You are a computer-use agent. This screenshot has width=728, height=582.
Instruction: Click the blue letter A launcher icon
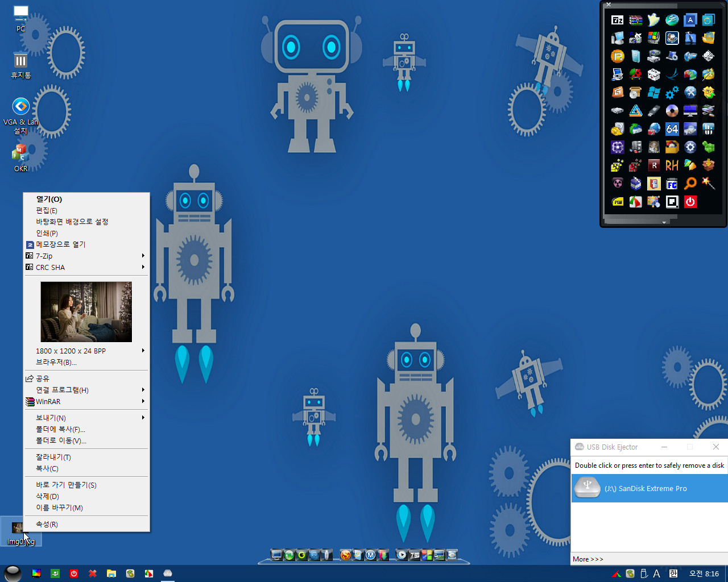690,20
